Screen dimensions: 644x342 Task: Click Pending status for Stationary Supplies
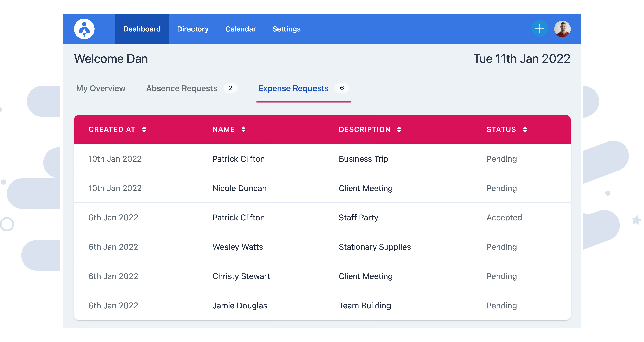[501, 247]
